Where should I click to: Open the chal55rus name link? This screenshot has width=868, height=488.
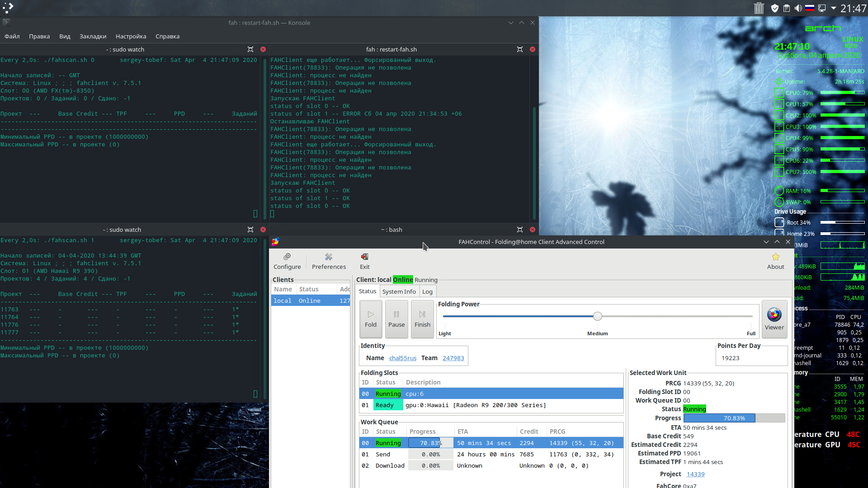pyautogui.click(x=402, y=358)
